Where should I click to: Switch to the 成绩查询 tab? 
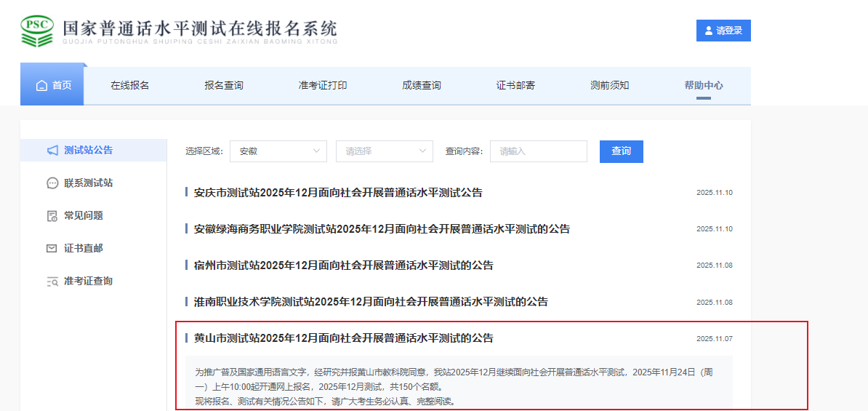[x=422, y=85]
